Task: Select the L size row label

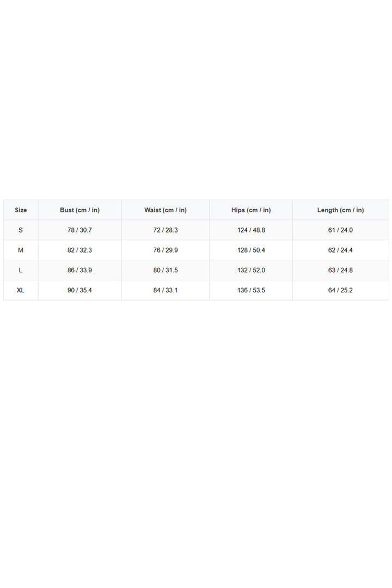Action: (x=21, y=270)
